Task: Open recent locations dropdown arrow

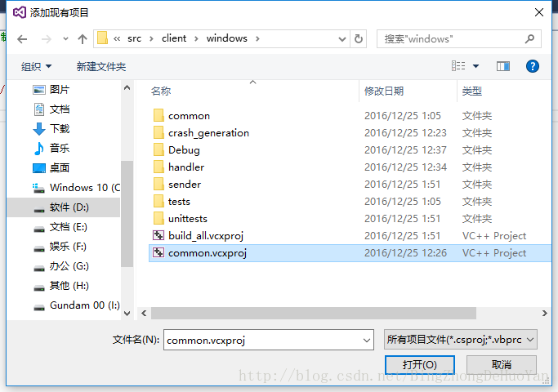Action: [65, 38]
